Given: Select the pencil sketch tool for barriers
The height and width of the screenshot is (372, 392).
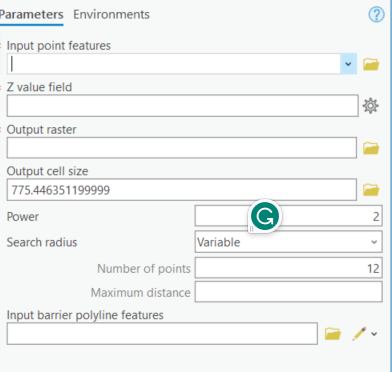Looking at the screenshot, I should point(359,333).
